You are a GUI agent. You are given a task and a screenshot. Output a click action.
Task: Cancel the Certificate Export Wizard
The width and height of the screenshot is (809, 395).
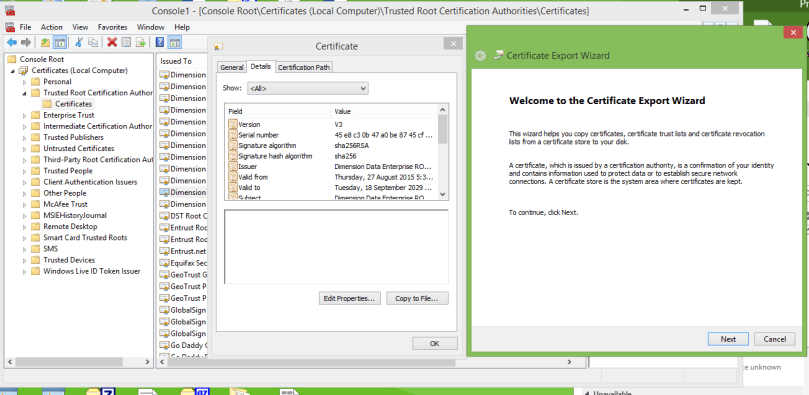pyautogui.click(x=774, y=339)
